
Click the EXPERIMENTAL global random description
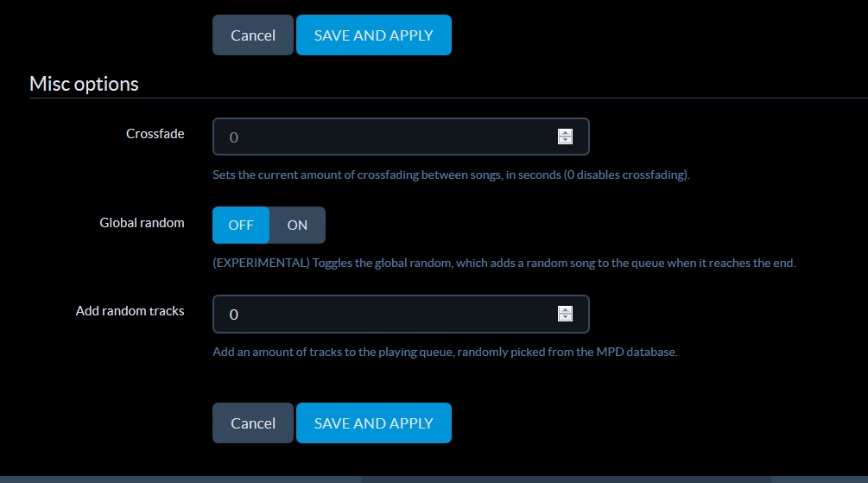pos(504,264)
